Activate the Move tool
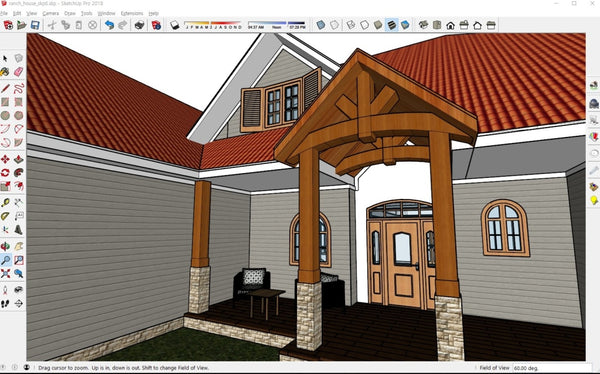The image size is (600, 374). tap(5, 159)
